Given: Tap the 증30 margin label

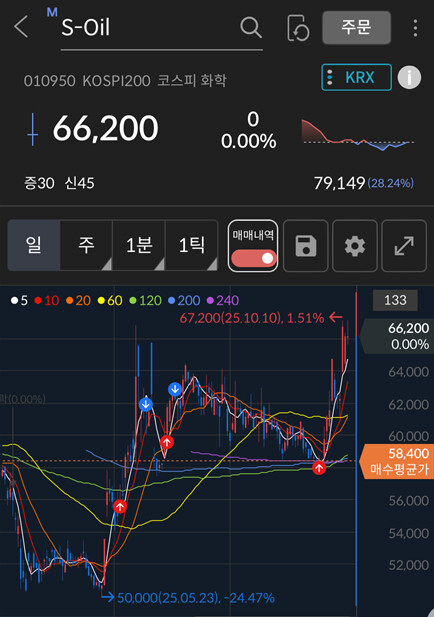Looking at the screenshot, I should 39,183.
